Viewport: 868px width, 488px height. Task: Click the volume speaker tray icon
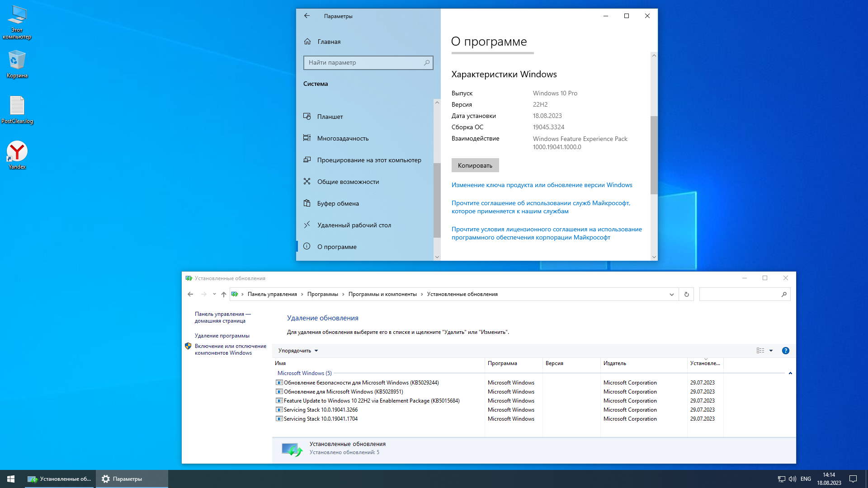coord(792,479)
